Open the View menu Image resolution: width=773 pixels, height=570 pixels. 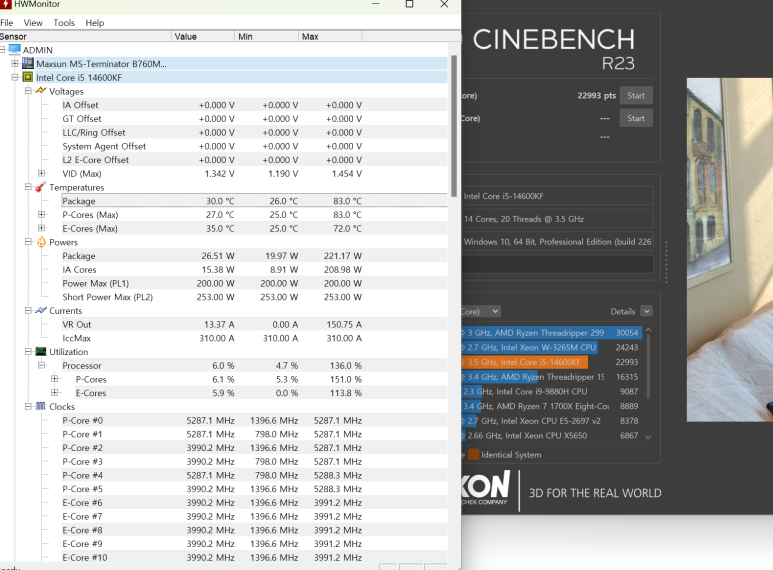click(33, 23)
